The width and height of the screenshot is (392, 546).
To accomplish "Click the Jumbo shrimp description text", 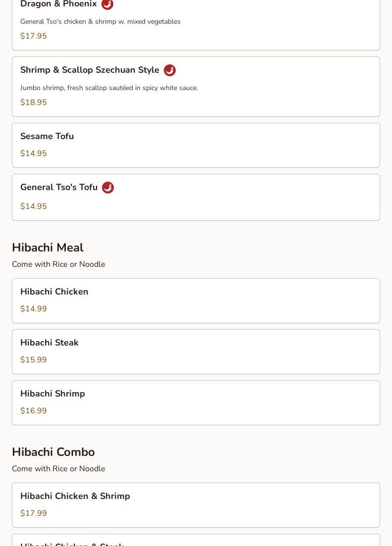I will pos(109,88).
